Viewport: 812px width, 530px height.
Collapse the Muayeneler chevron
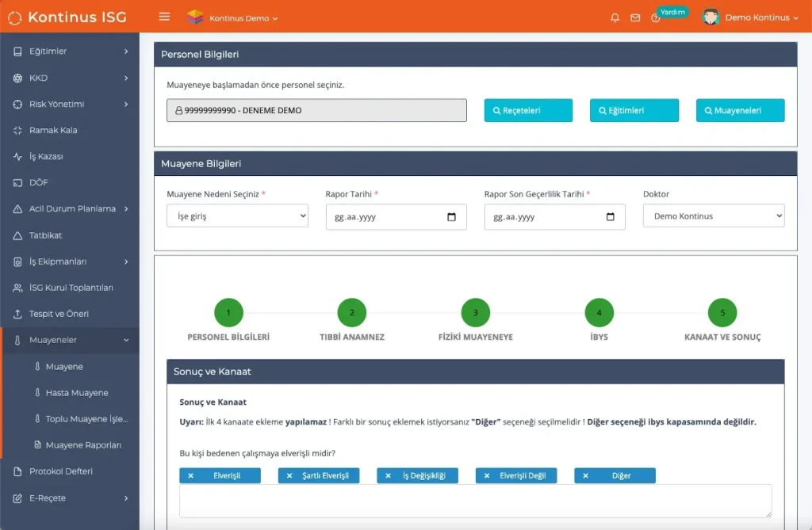[x=126, y=340]
